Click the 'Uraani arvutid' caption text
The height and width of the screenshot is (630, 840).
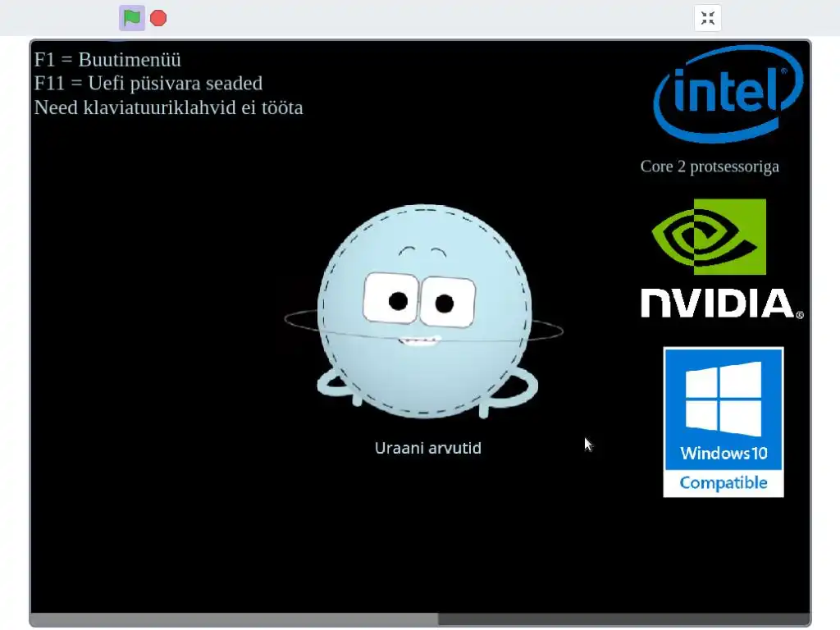click(428, 448)
